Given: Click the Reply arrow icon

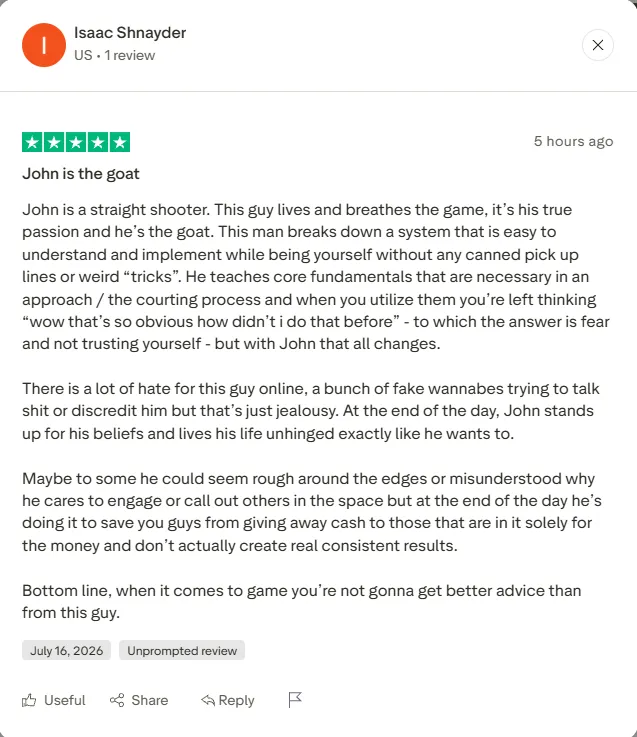Looking at the screenshot, I should coord(208,700).
